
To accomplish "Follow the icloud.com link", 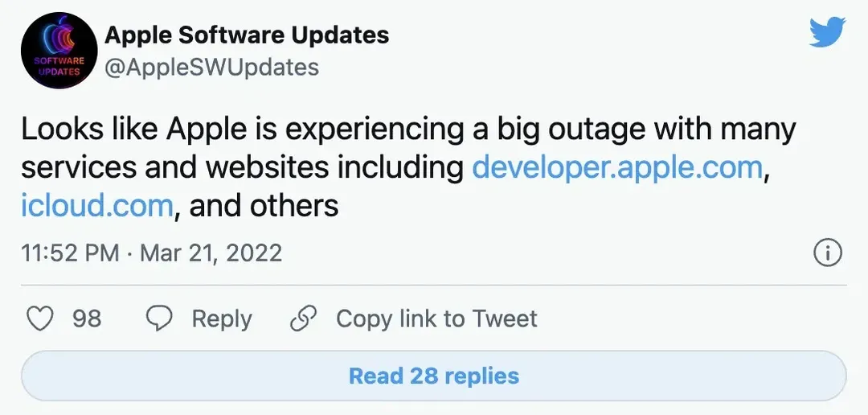I will (96, 207).
